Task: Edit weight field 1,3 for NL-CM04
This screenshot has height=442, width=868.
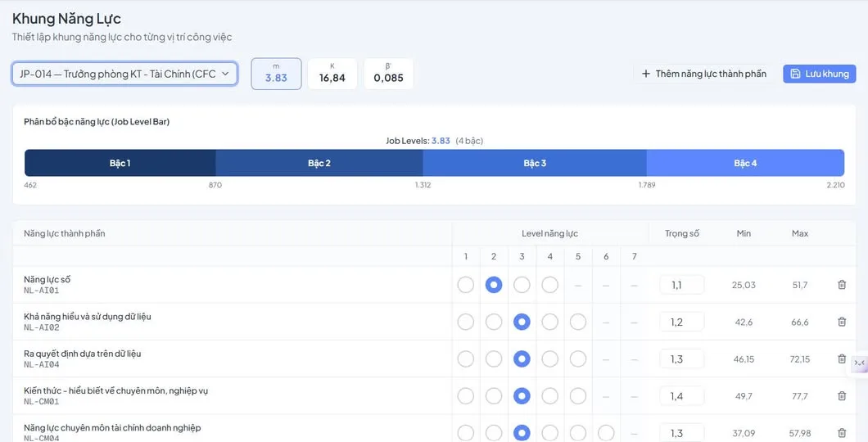Action: tap(682, 433)
